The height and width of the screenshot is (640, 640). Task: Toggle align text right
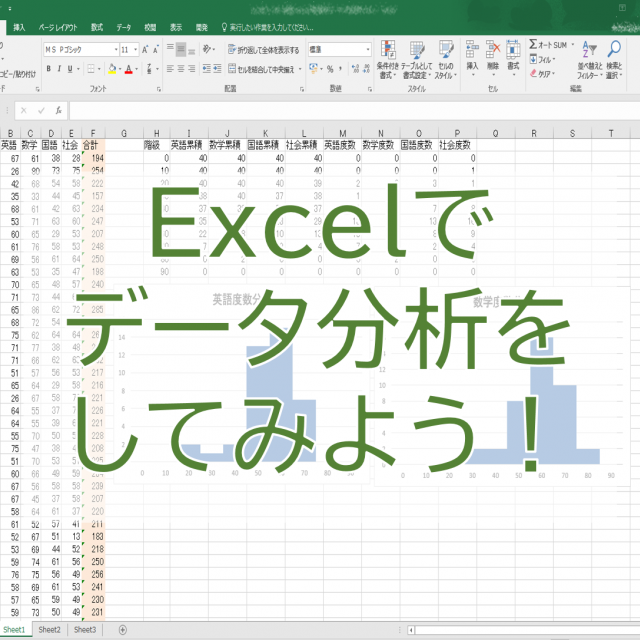click(x=191, y=69)
